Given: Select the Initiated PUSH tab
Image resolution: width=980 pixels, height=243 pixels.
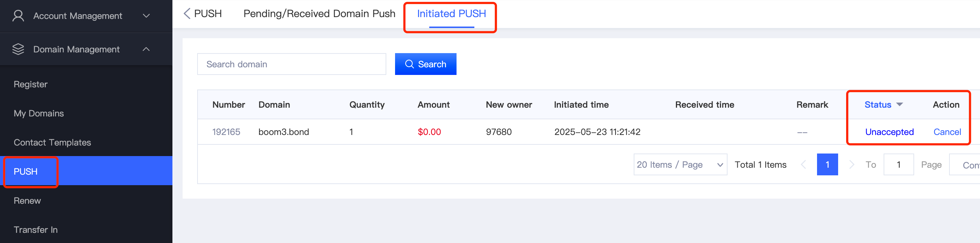Looking at the screenshot, I should click(451, 14).
